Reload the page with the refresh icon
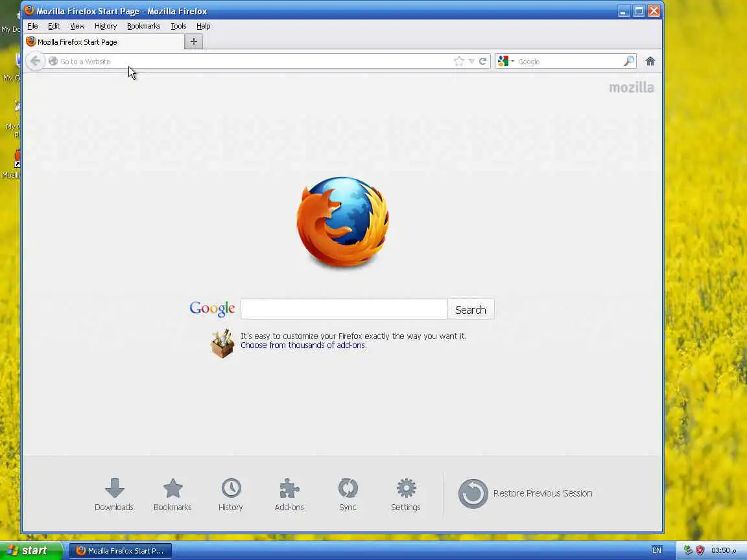 482,62
